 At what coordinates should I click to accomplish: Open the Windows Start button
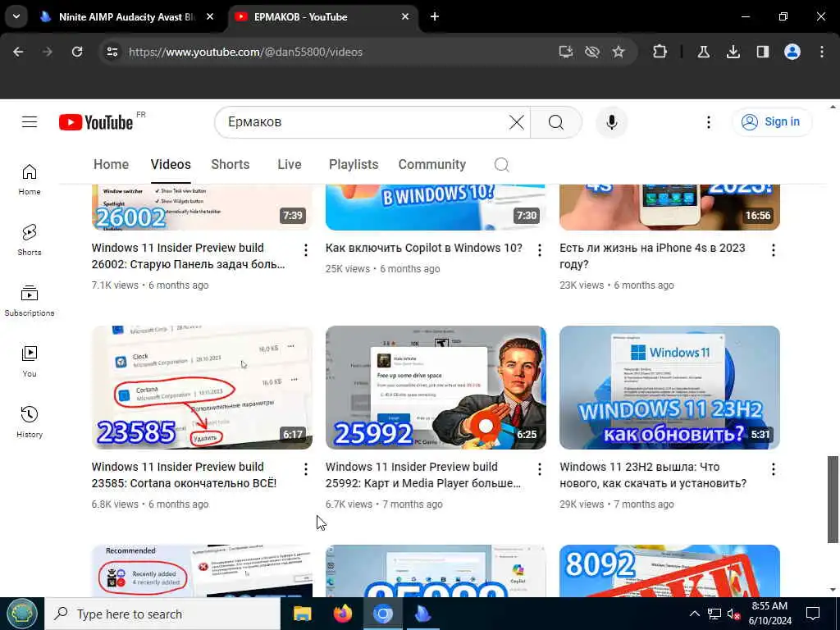[x=21, y=614]
